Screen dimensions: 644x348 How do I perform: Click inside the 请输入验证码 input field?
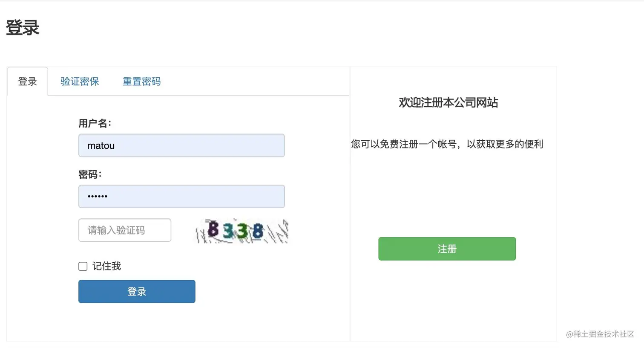point(124,230)
